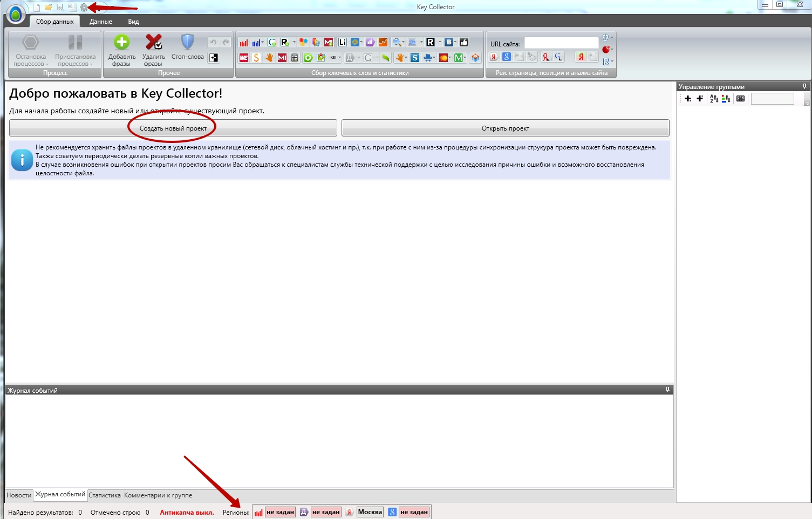Expand the green M icon dropdown
Screen dimensions: 812x519
(x=465, y=58)
